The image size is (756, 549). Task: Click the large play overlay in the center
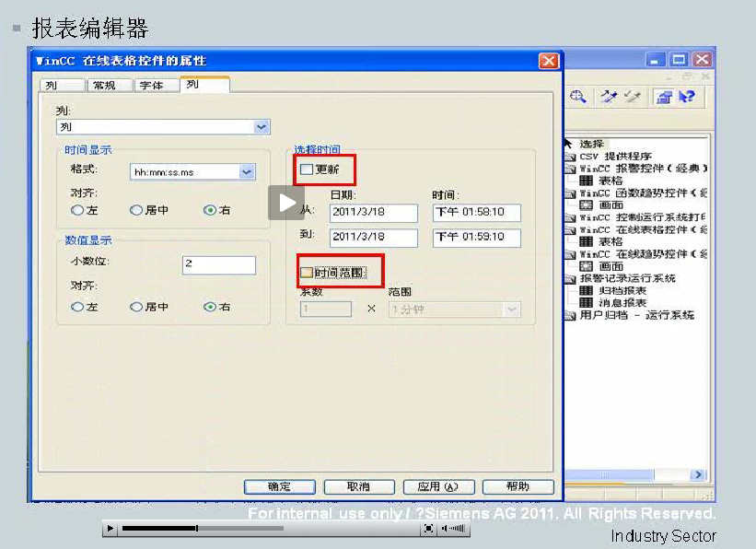coord(286,203)
